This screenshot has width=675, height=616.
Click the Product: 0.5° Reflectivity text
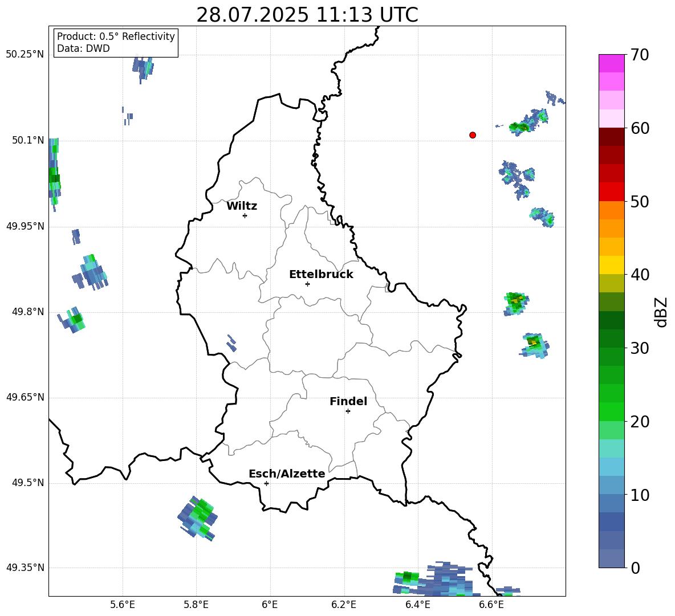click(116, 36)
